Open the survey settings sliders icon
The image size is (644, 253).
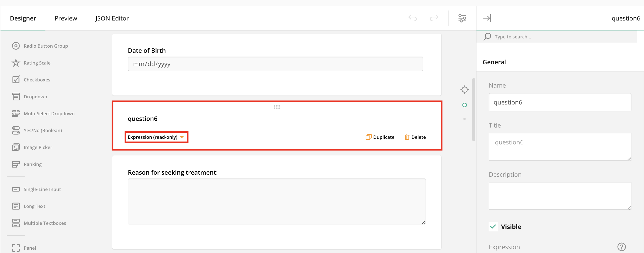[462, 18]
